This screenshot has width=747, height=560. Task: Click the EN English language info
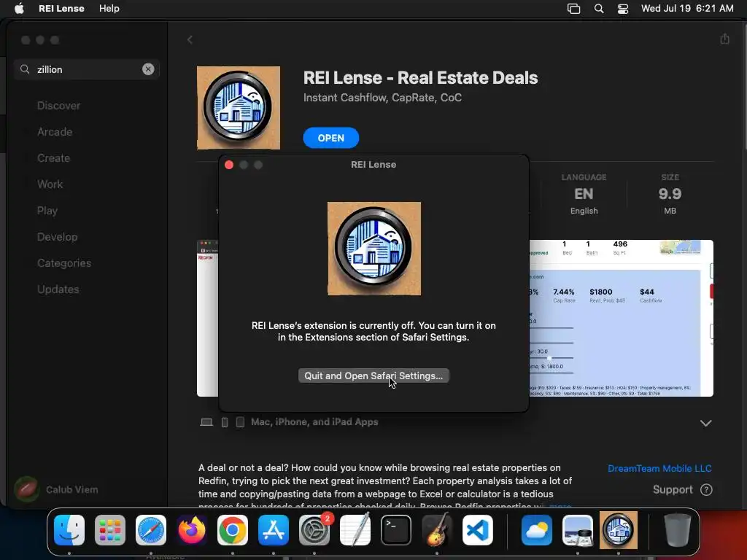584,194
